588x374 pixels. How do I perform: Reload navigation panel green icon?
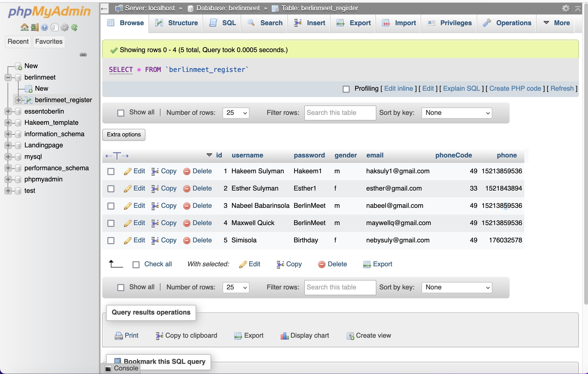tap(74, 27)
